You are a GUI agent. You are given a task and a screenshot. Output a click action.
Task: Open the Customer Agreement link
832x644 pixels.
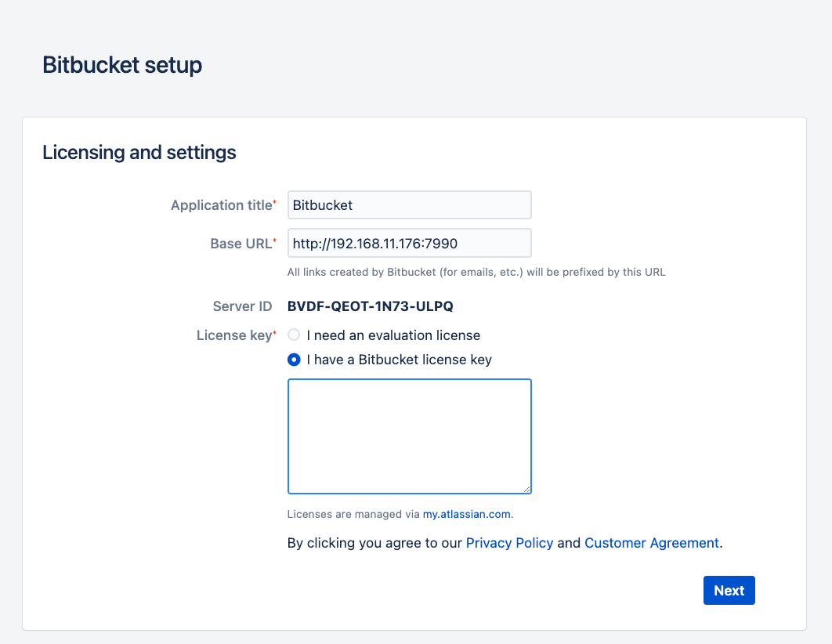point(652,543)
